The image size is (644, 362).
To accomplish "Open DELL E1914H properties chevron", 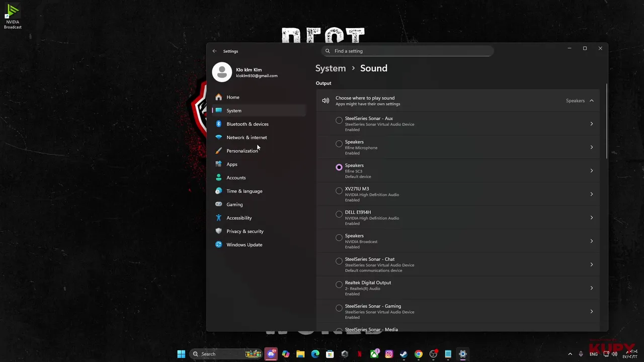I will [x=592, y=218].
